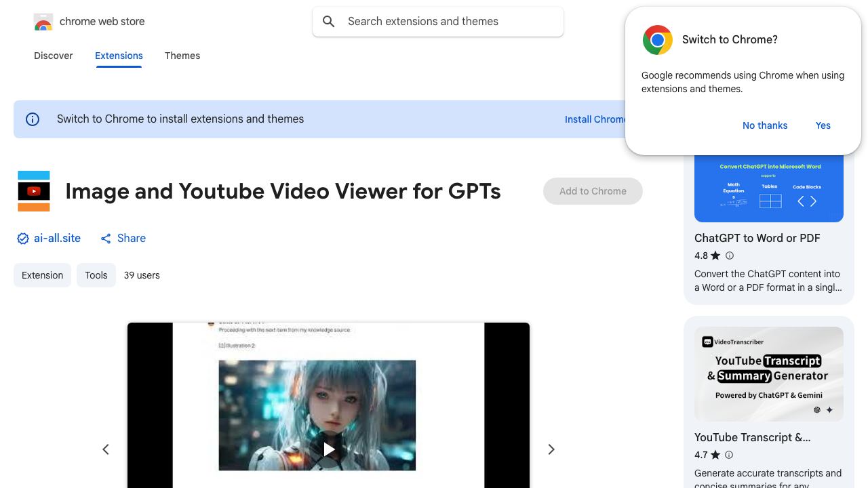Viewport: 868px width, 488px height.
Task: Click the Chrome logo in the popup
Action: click(658, 40)
